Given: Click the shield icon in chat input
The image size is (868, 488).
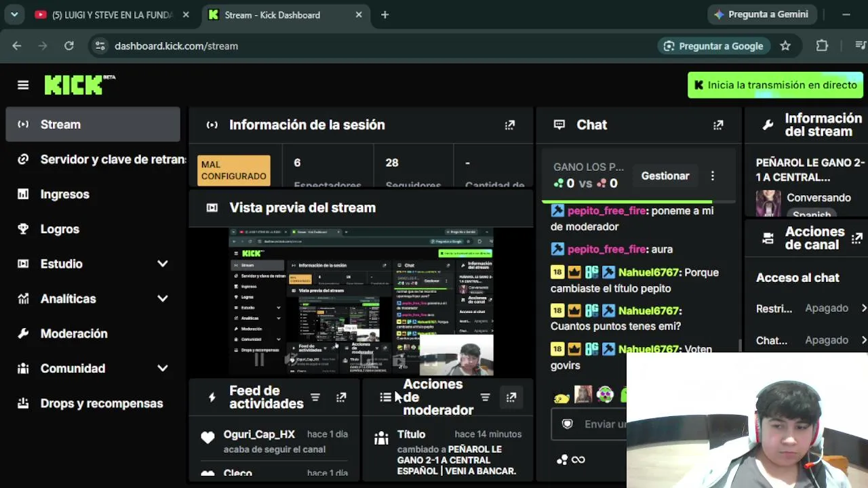Looking at the screenshot, I should click(568, 424).
